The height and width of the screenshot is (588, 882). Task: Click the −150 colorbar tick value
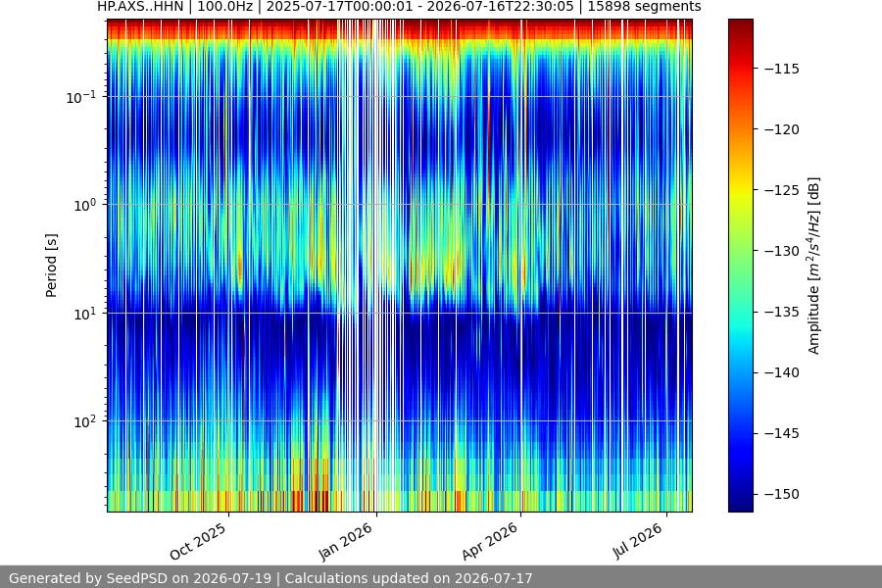[x=782, y=494]
